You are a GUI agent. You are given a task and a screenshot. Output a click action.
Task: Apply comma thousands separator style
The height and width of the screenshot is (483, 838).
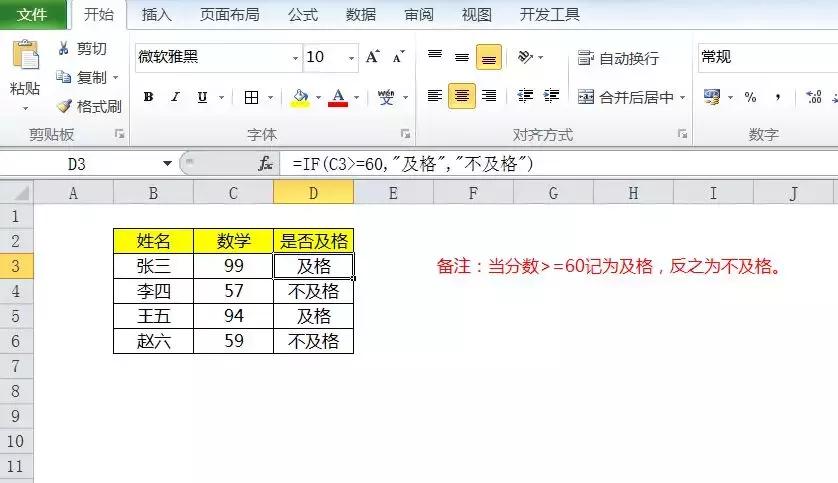pyautogui.click(x=778, y=97)
